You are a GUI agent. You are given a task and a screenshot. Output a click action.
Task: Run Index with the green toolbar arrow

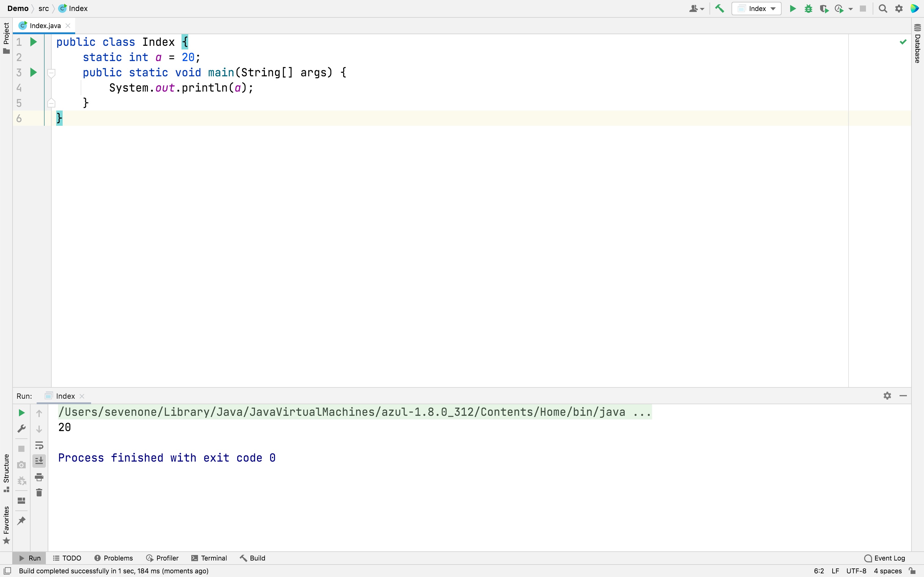tap(793, 9)
